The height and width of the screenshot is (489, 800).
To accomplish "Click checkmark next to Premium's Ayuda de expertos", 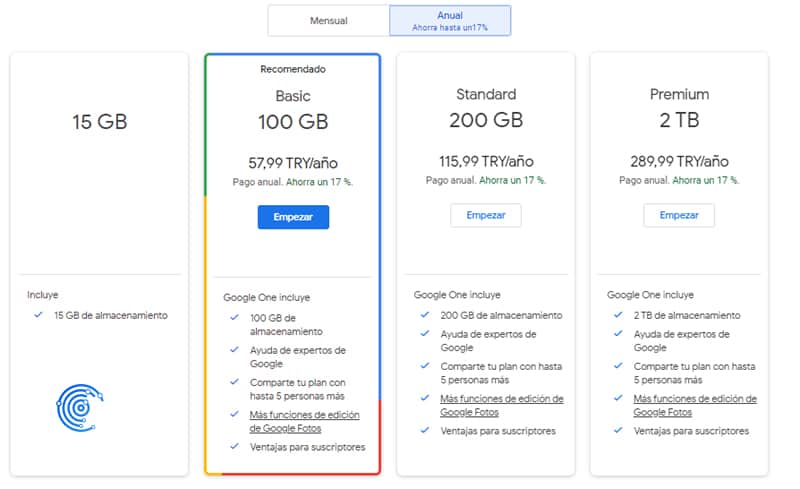I will [618, 333].
